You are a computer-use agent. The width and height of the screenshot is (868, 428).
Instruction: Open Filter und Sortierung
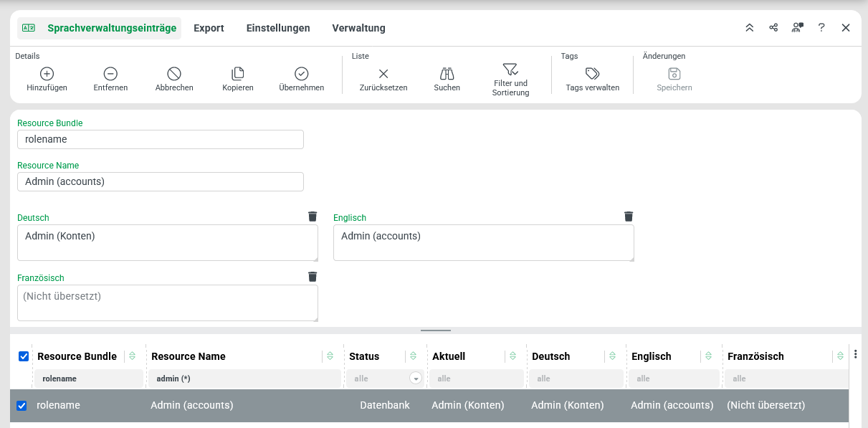pyautogui.click(x=510, y=70)
